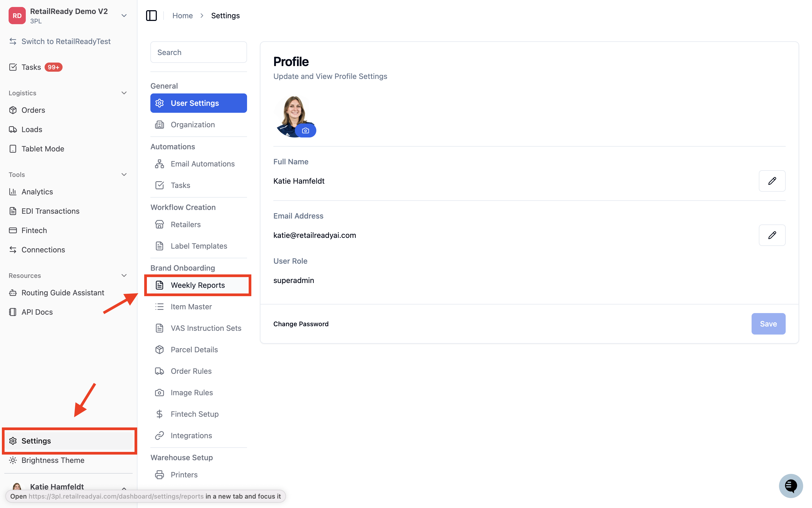Click the Email Automations network icon
Image resolution: width=812 pixels, height=508 pixels.
(159, 164)
